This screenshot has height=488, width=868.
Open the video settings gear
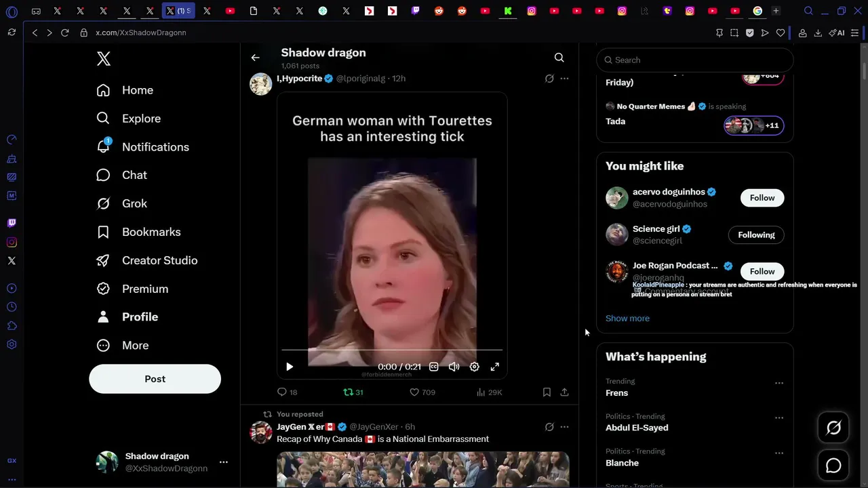pos(475,367)
